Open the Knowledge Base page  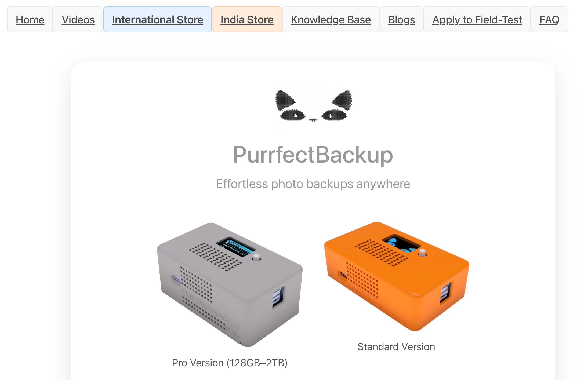point(331,20)
